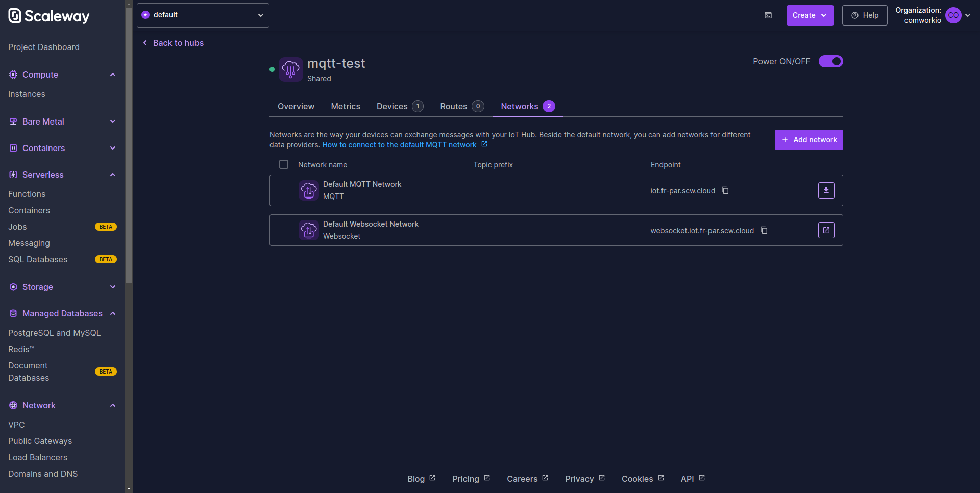This screenshot has width=980, height=493.
Task: Click the Default Websocket Network cloud icon
Action: [309, 230]
